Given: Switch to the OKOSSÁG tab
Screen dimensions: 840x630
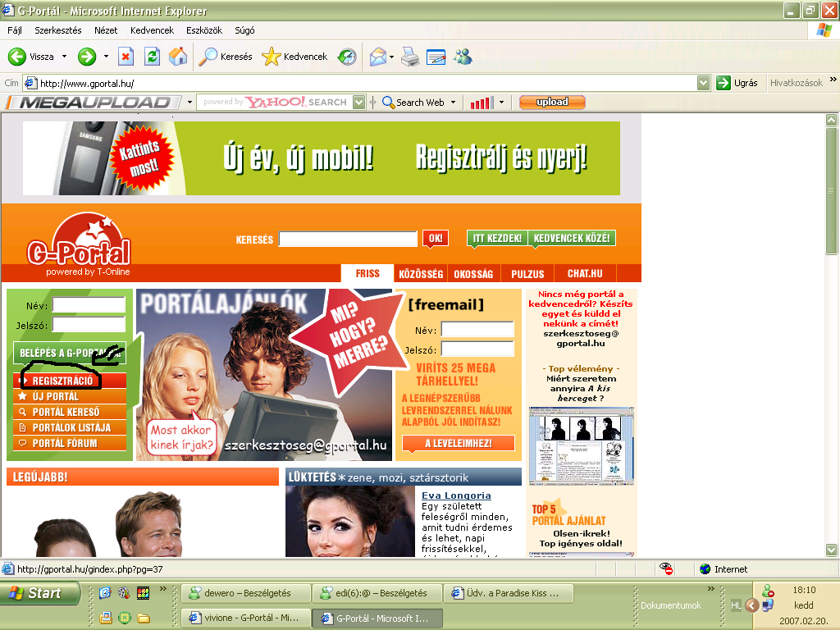Looking at the screenshot, I should coord(473,274).
